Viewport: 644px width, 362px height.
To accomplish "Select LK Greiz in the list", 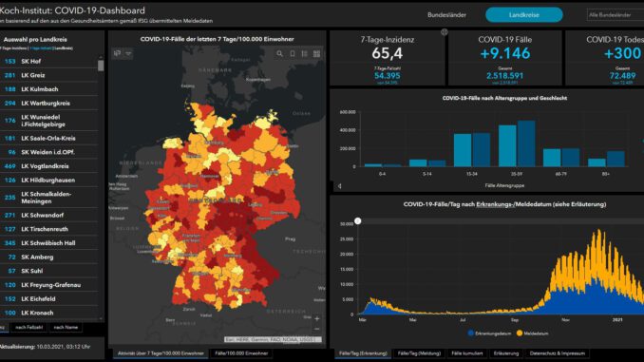I will click(x=48, y=75).
